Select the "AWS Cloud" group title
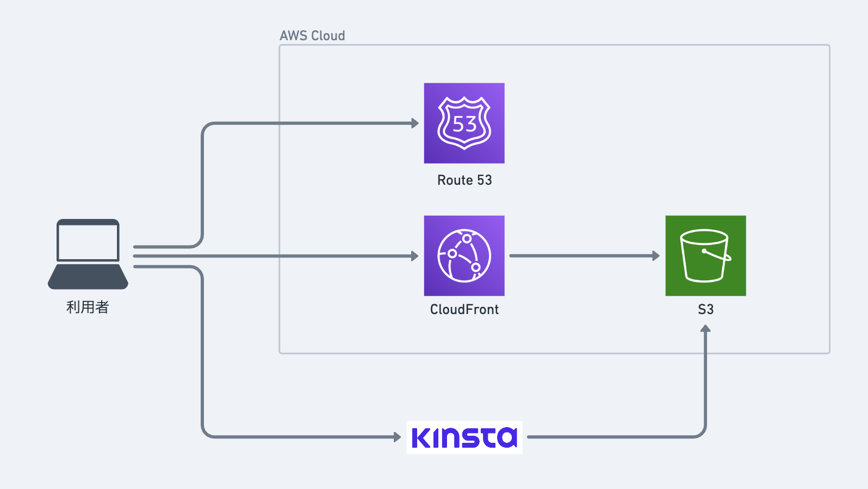The height and width of the screenshot is (489, 868). (312, 35)
